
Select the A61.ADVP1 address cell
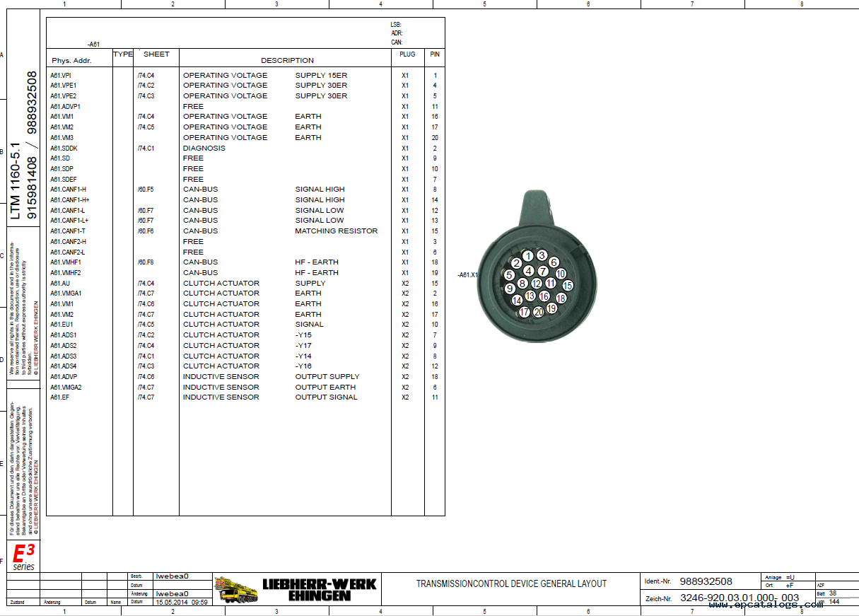coord(65,106)
